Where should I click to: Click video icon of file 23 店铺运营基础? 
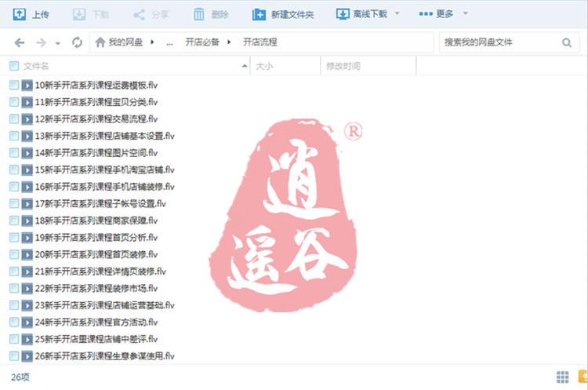(27, 305)
